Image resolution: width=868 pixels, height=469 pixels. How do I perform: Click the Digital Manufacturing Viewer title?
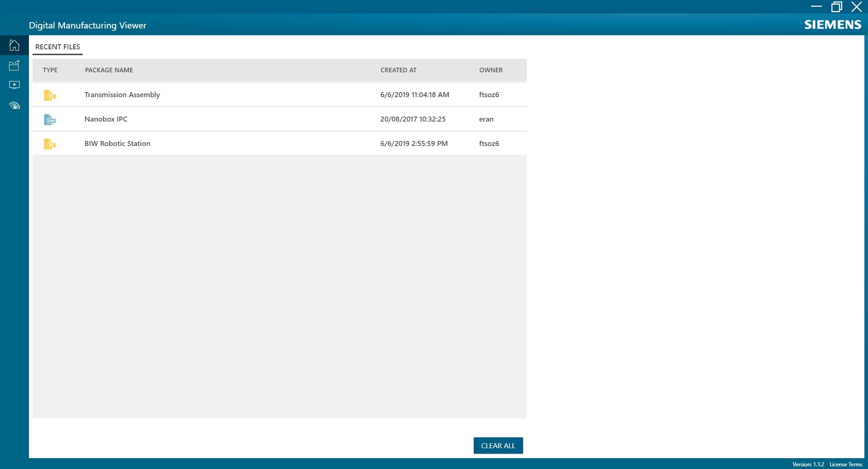pos(88,26)
